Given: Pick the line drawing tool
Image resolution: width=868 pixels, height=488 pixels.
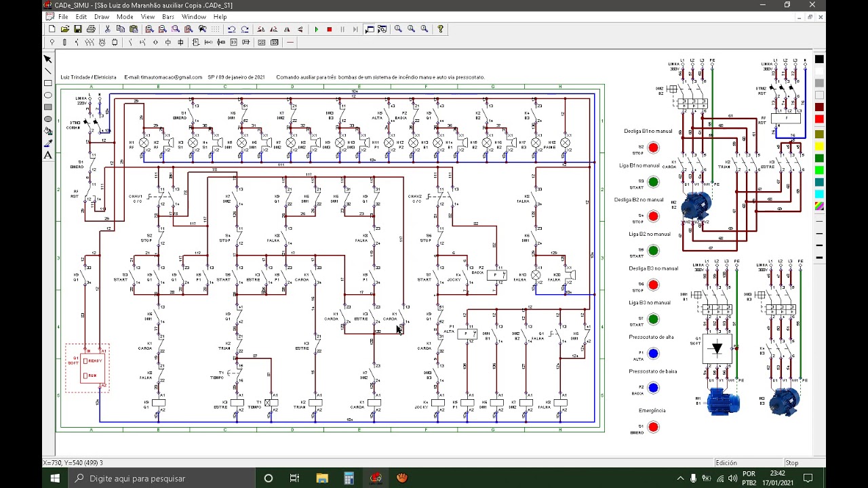Looking at the screenshot, I should point(48,71).
